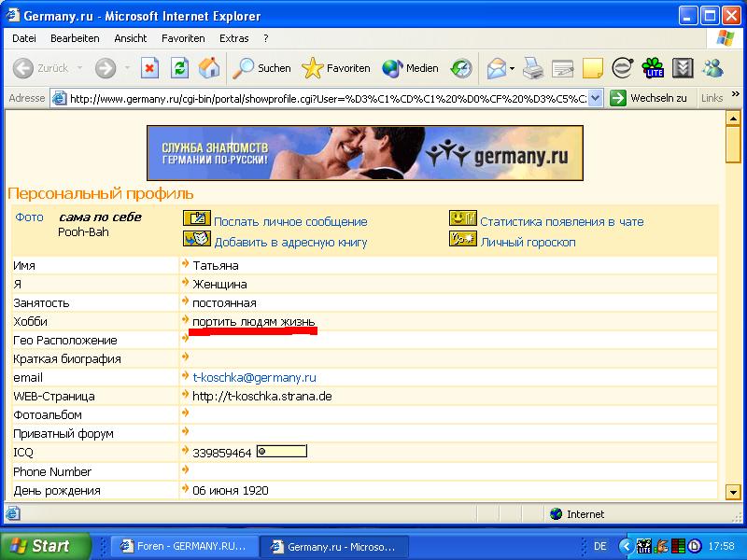
Task: Open the ? help menu
Action: 266,38
